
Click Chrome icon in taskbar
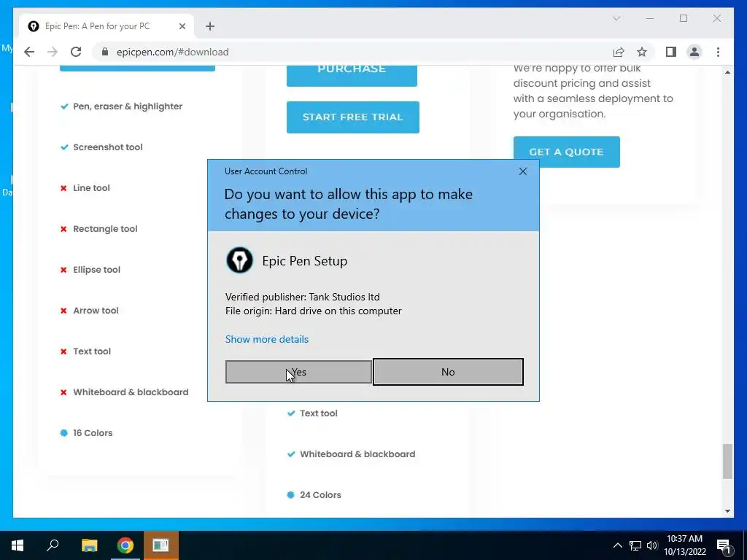125,545
